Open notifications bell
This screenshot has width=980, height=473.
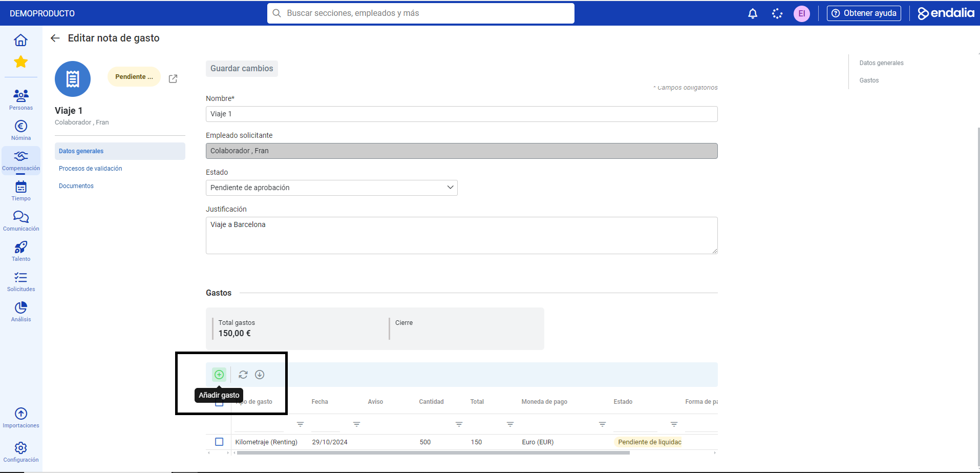(753, 14)
